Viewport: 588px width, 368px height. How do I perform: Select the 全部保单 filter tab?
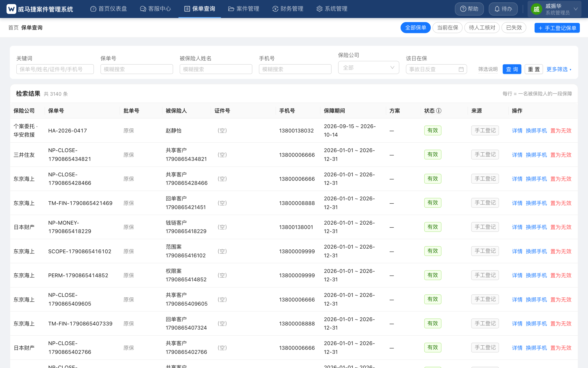pyautogui.click(x=415, y=28)
